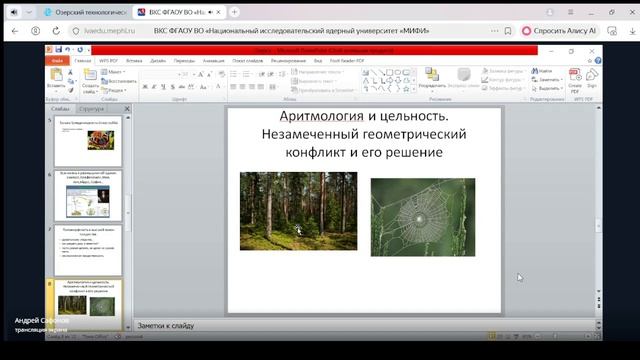Click the Redo/repeat icon in PowerPoint toolbar

[80, 49]
